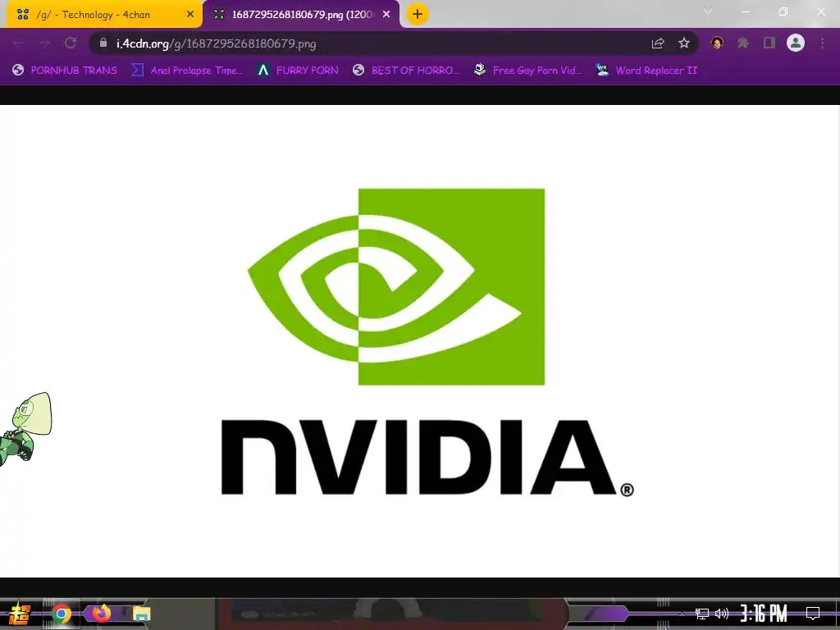Click the green Peridot desktop character
Screen dimensions: 840x630
[x=25, y=428]
